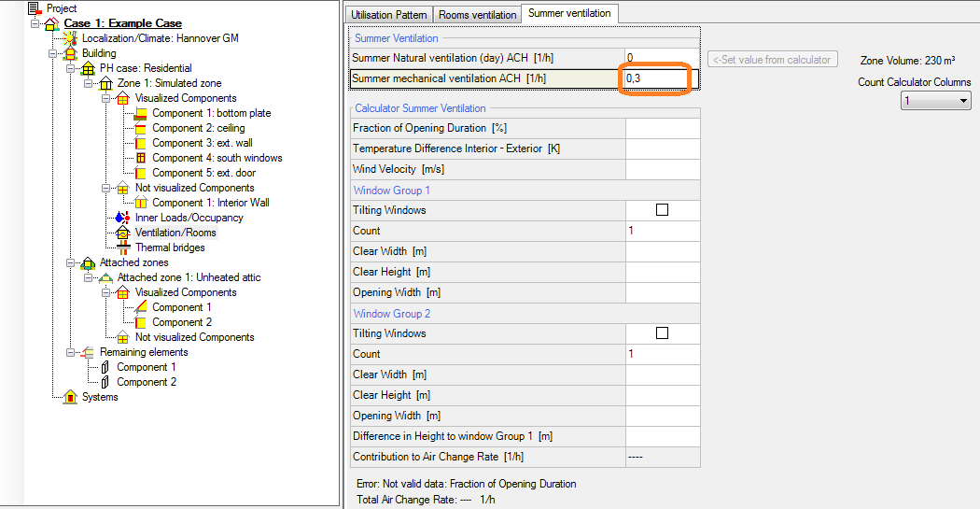Select Localization/Climate: Hannover GM item

160,38
